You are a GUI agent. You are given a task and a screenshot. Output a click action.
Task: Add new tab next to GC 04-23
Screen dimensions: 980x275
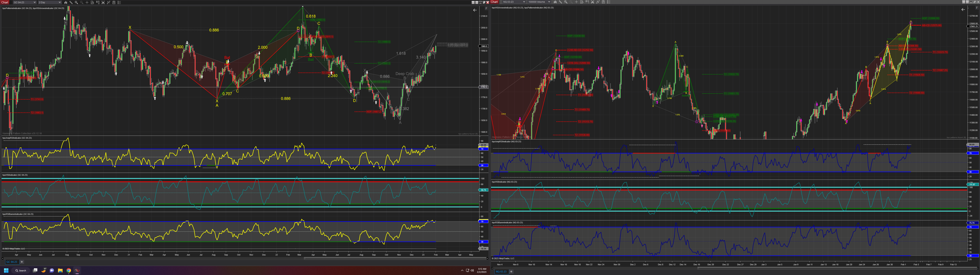coord(22,262)
